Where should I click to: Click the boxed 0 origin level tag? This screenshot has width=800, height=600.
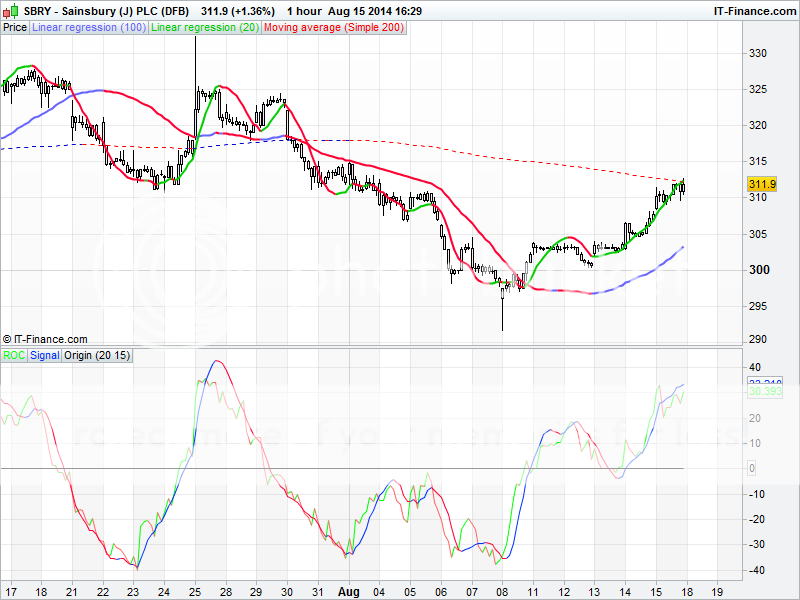[752, 468]
